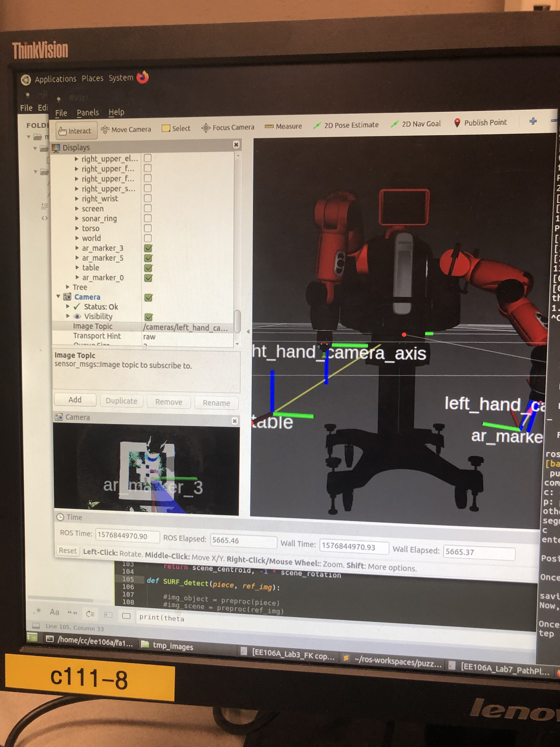Screen dimensions: 560x747
Task: Uncheck the ar_marker_3 checkbox
Action: (x=148, y=248)
